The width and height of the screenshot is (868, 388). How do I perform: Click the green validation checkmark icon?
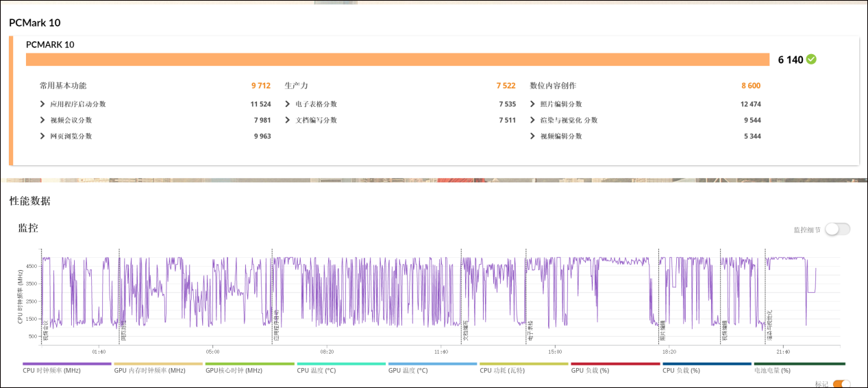[811, 60]
